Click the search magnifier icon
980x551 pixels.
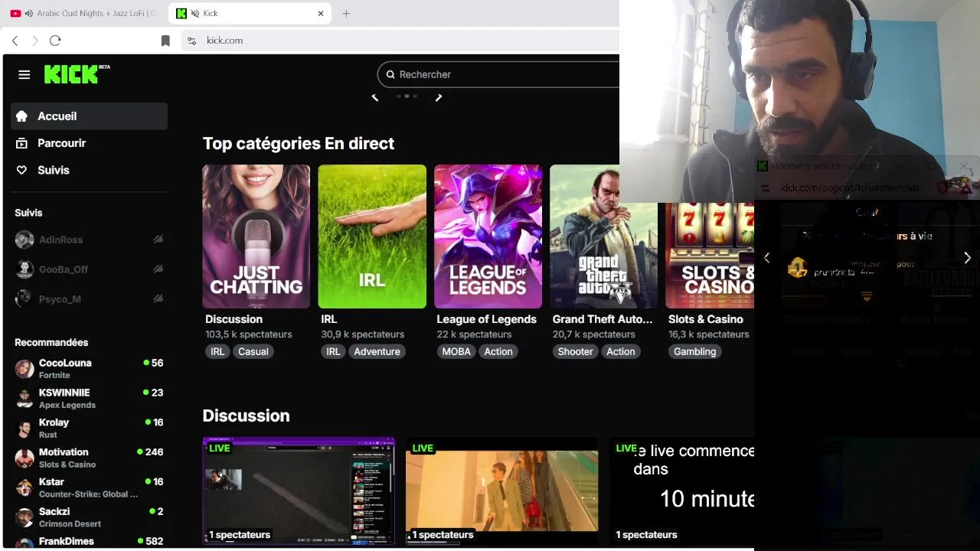(390, 74)
